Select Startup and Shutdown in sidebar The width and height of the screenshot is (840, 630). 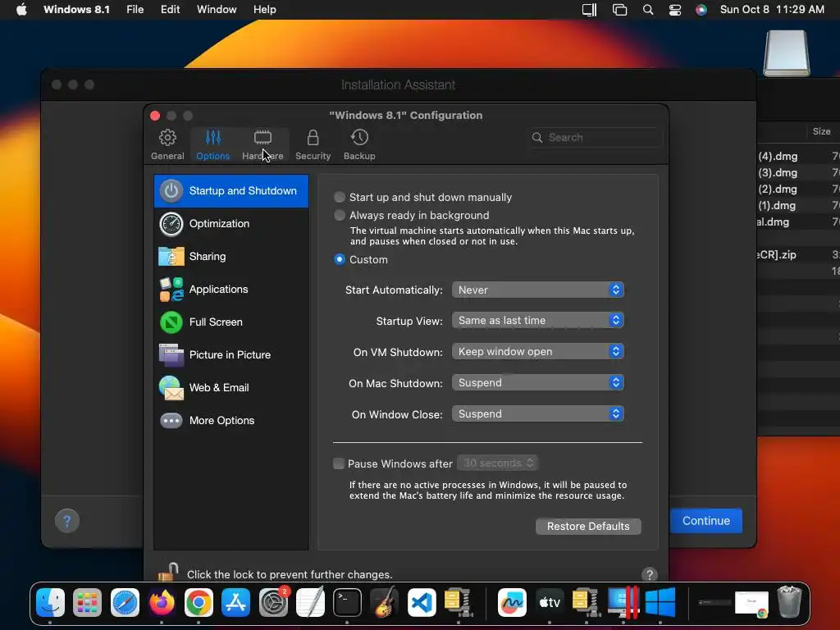[x=231, y=190]
